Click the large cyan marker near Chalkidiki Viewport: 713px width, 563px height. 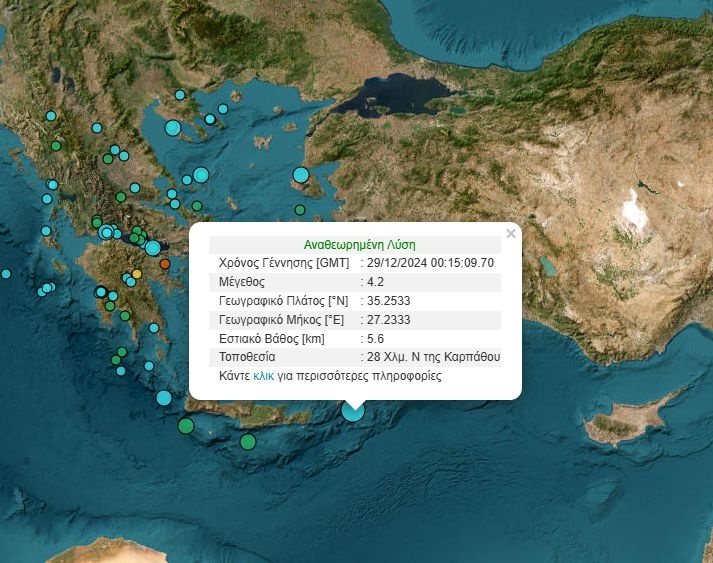click(x=173, y=128)
